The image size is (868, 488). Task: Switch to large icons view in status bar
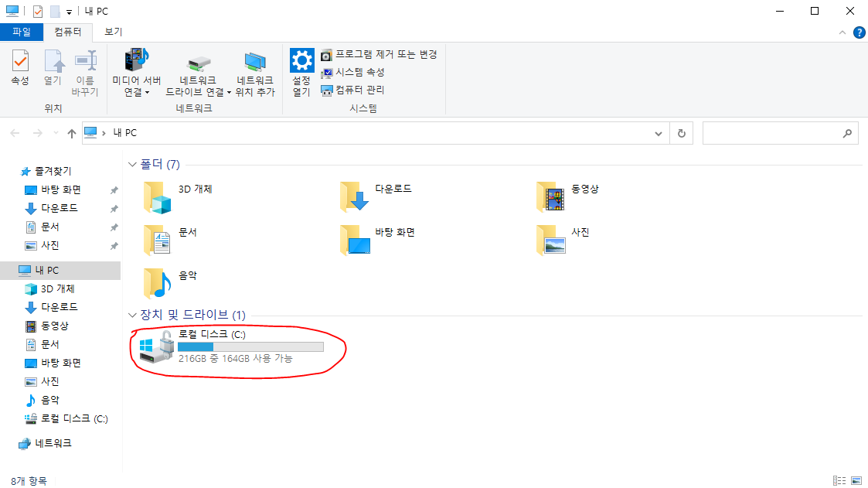856,481
